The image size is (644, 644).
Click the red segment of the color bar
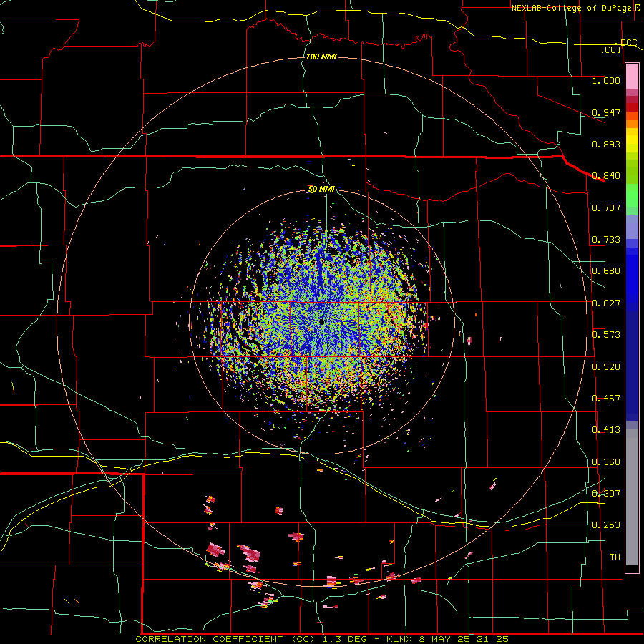pyautogui.click(x=632, y=107)
